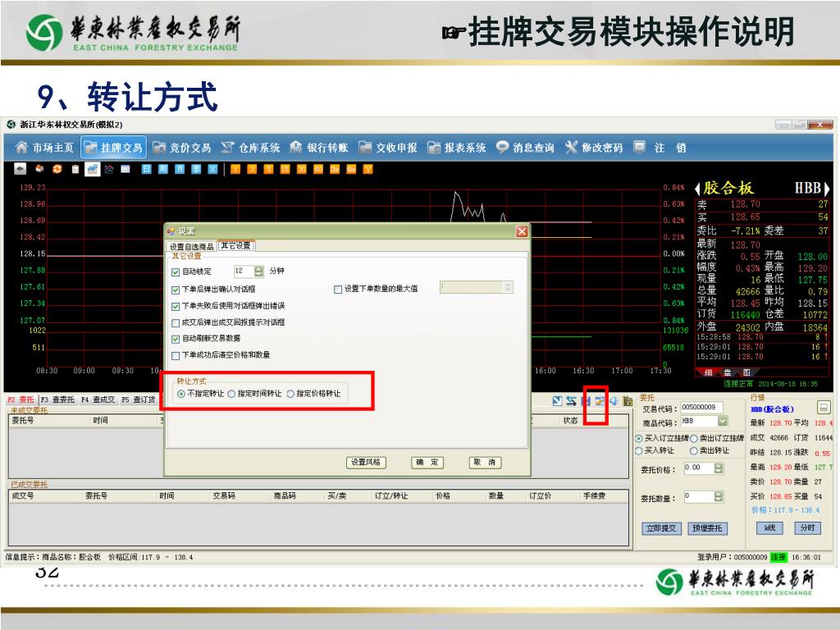Toggle 下单失败后使用对话框弹出错误 checkbox
840x630 pixels.
click(176, 307)
